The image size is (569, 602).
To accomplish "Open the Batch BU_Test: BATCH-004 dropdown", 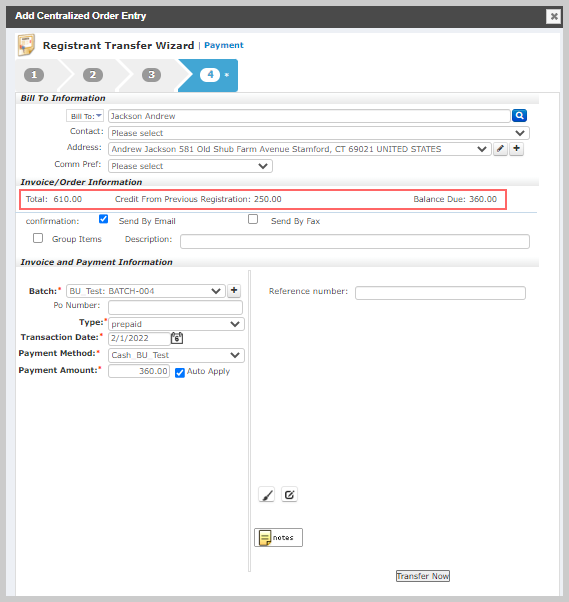I will [x=146, y=291].
